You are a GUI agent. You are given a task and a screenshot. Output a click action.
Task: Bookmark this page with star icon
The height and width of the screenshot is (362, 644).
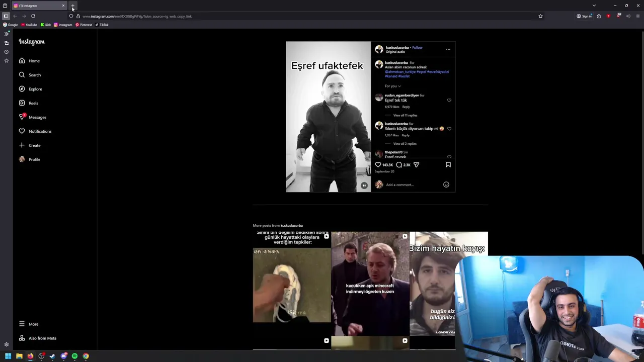(x=540, y=16)
